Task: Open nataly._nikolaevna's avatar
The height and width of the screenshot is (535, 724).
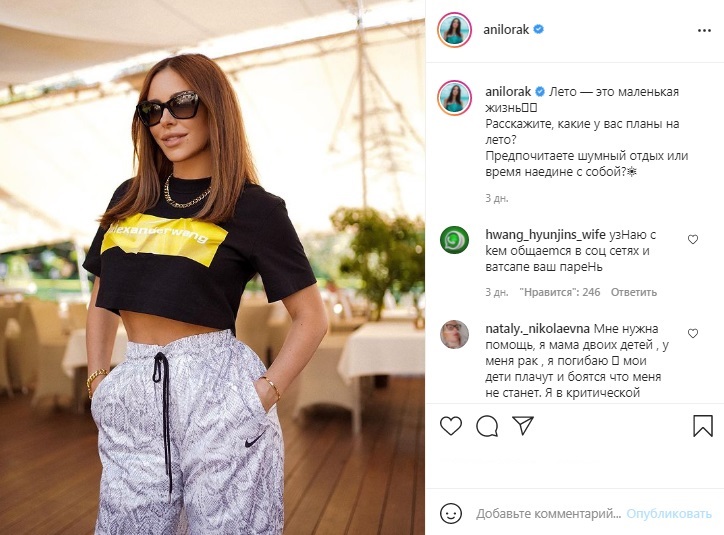Action: [x=454, y=334]
